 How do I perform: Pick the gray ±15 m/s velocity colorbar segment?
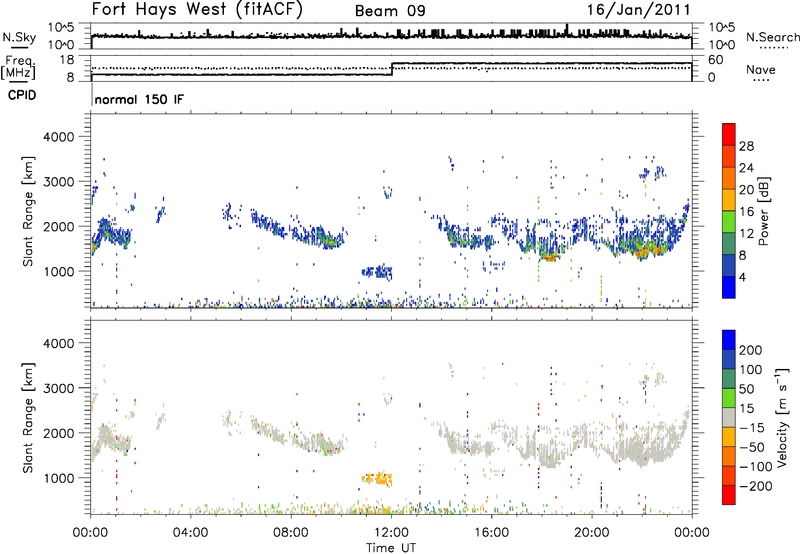(729, 417)
